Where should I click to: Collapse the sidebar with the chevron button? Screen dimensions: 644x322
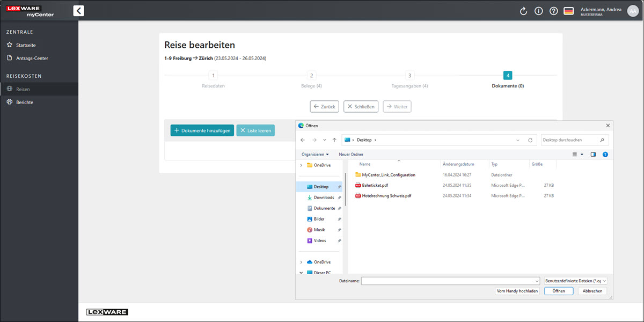pos(79,11)
